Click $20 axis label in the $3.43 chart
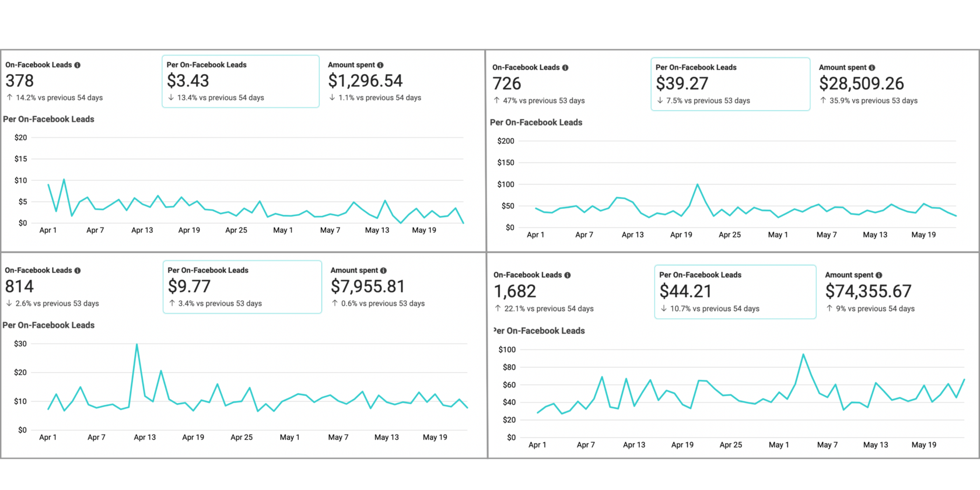980x490 pixels. pyautogui.click(x=21, y=138)
